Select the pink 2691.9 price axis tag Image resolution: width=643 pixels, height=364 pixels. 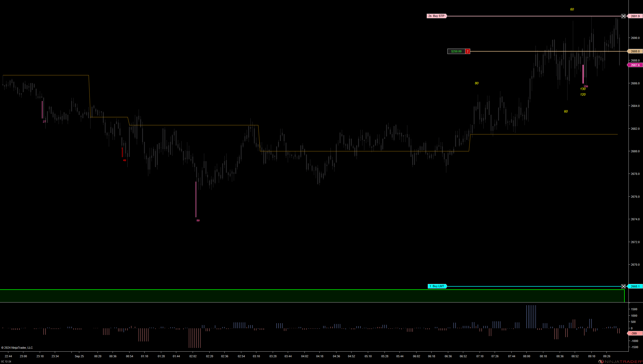tap(635, 16)
